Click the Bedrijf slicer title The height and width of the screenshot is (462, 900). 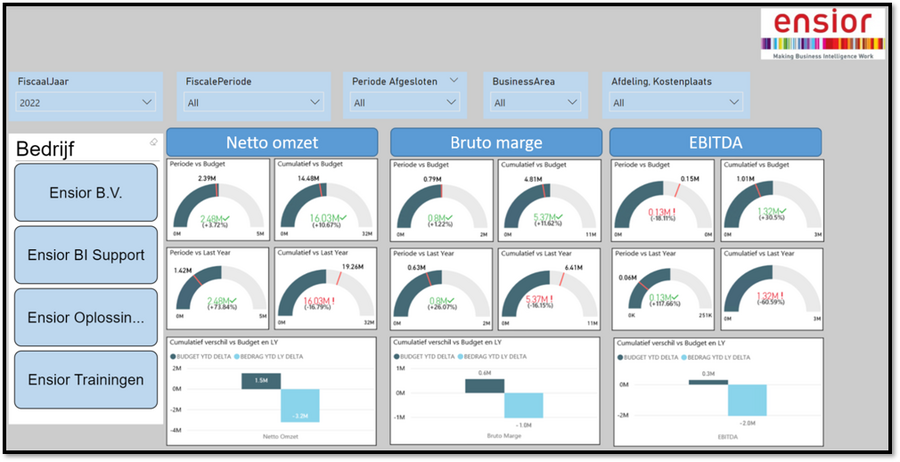[45, 149]
